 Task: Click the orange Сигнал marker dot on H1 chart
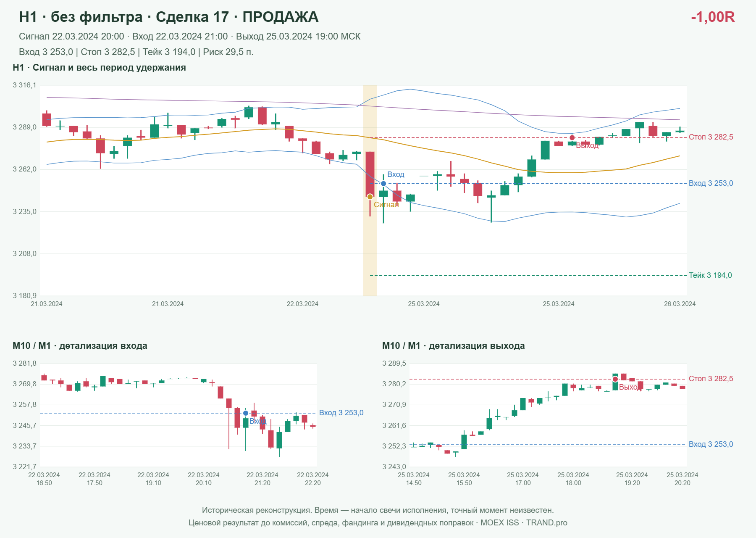(x=370, y=197)
